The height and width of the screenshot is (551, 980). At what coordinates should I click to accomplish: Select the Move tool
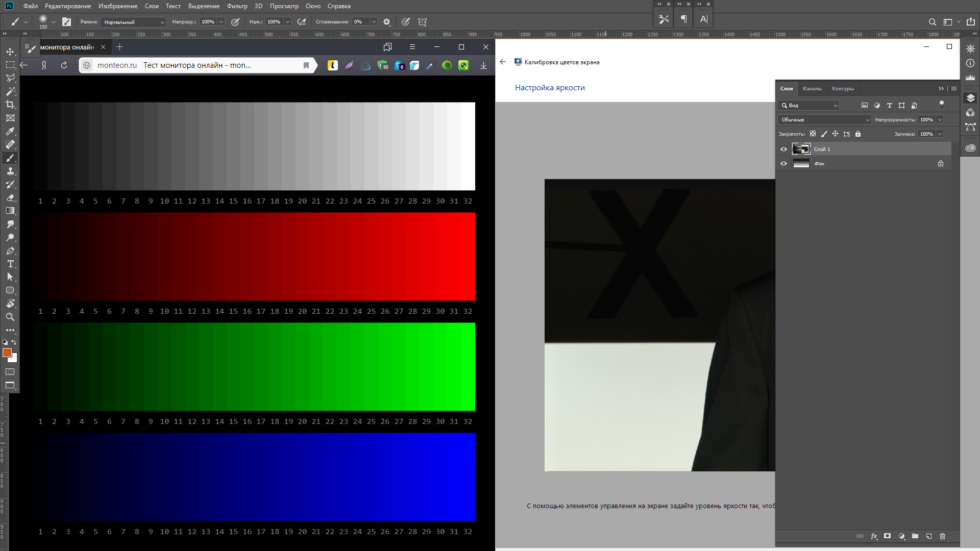pos(10,52)
